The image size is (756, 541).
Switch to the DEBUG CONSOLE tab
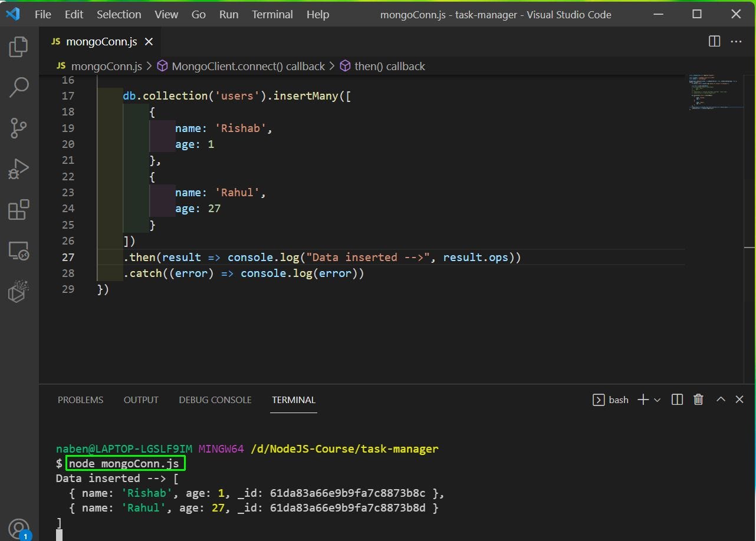[215, 400]
